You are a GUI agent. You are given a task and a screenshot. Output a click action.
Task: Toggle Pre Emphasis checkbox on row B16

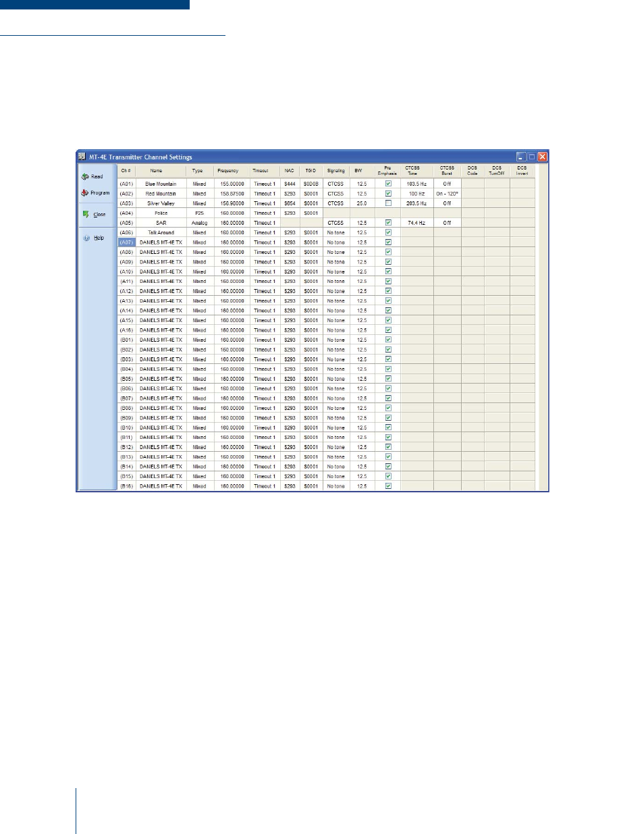[388, 486]
